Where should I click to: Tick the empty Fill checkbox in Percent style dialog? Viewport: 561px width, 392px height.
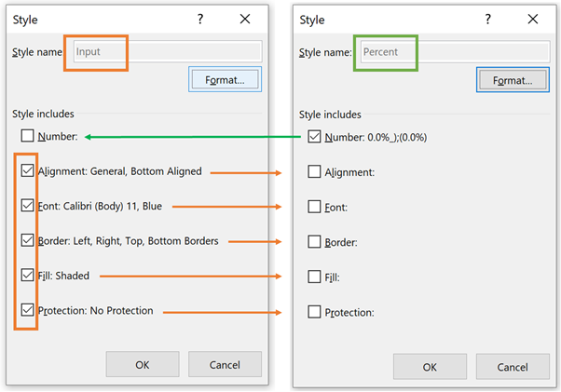tap(315, 277)
